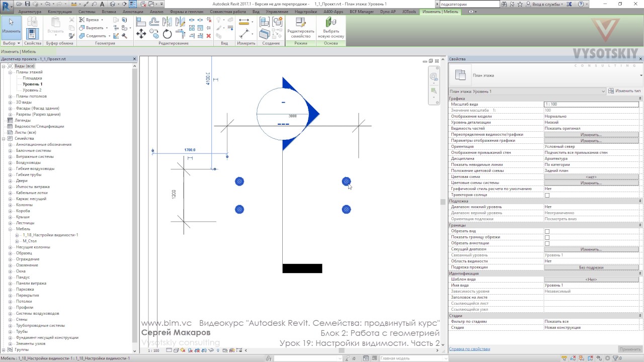Toggle Thin Lines in quick access toolbar
This screenshot has height=362, width=644.
[x=132, y=4]
